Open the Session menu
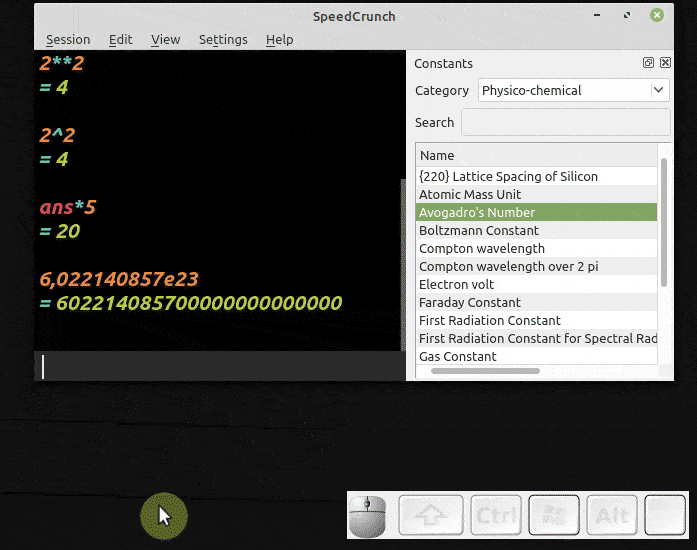Screen dimensions: 697x550 (68, 40)
